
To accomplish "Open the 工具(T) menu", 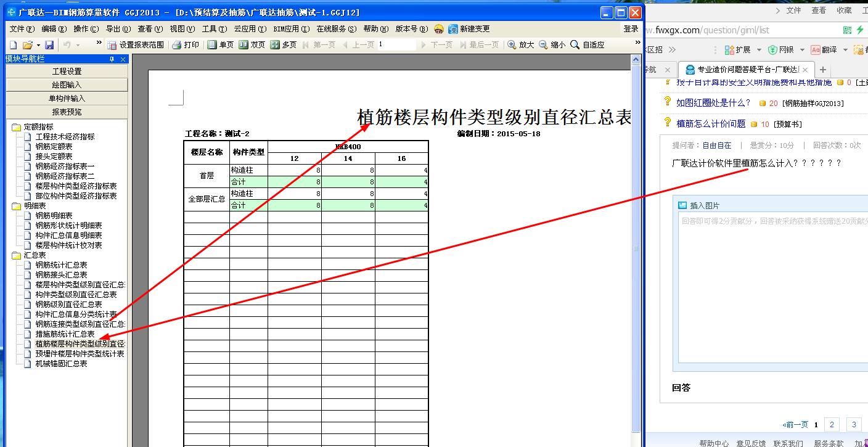I will pos(215,29).
